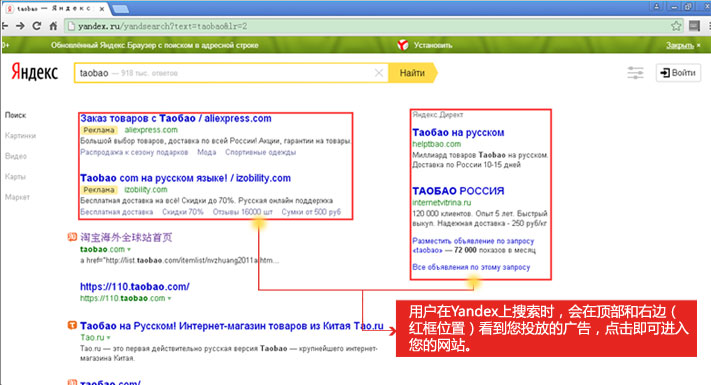Image resolution: width=711 pixels, height=385 pixels.
Task: Go to browser home page icon
Action: coord(53,26)
